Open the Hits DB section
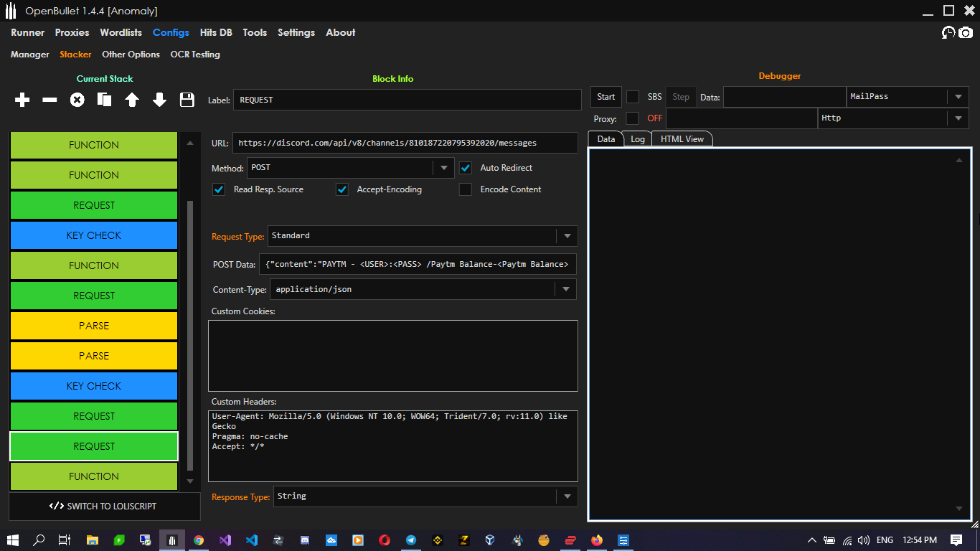 click(216, 32)
